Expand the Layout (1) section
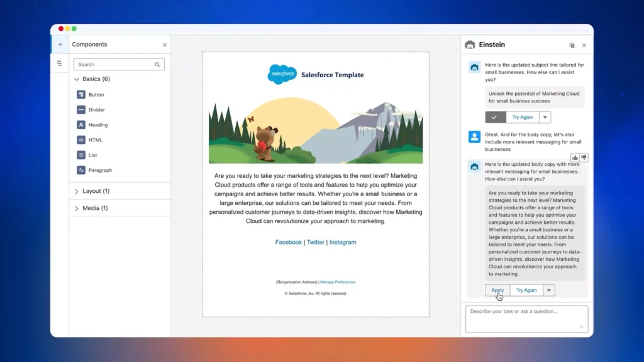644x362 pixels. click(77, 191)
